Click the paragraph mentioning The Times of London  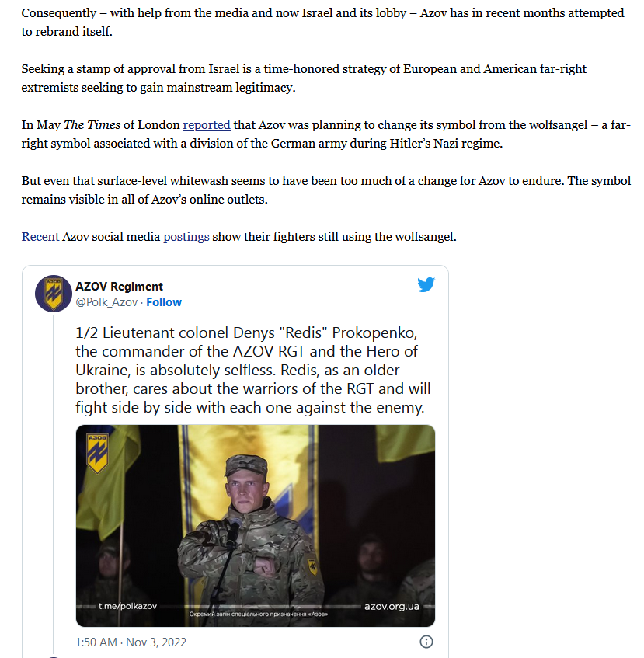click(x=326, y=134)
